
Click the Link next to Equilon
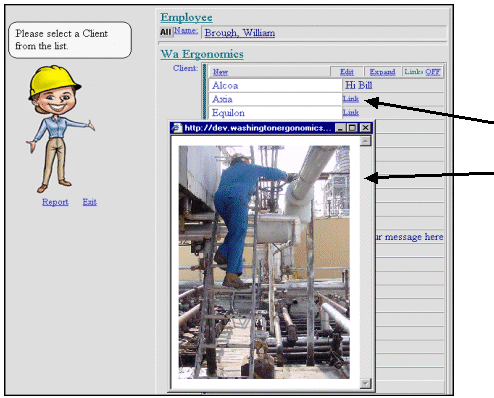[351, 112]
